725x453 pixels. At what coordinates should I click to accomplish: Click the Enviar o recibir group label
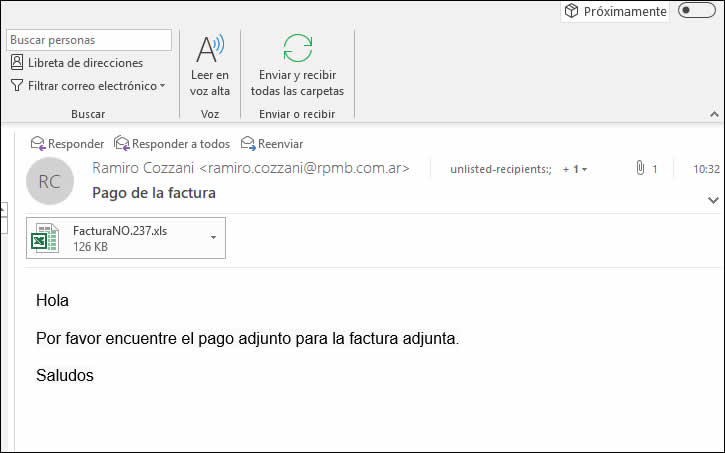click(x=297, y=114)
